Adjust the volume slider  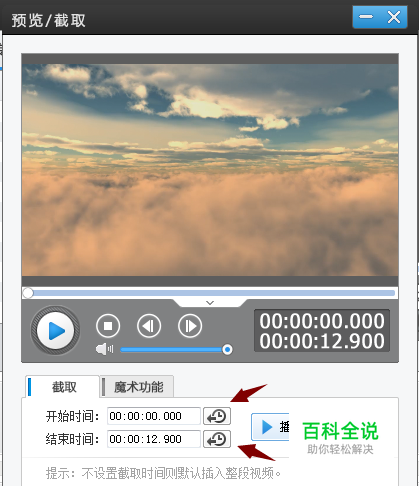click(176, 350)
